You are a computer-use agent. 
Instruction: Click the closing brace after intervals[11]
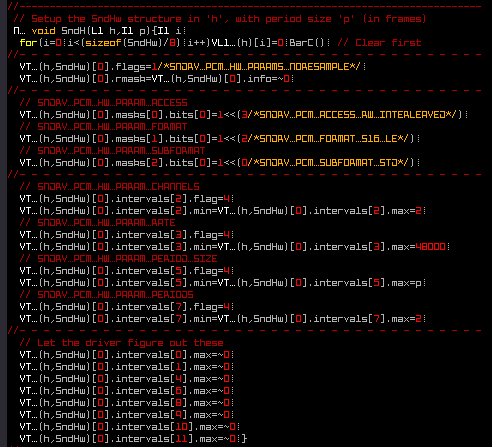(244, 439)
